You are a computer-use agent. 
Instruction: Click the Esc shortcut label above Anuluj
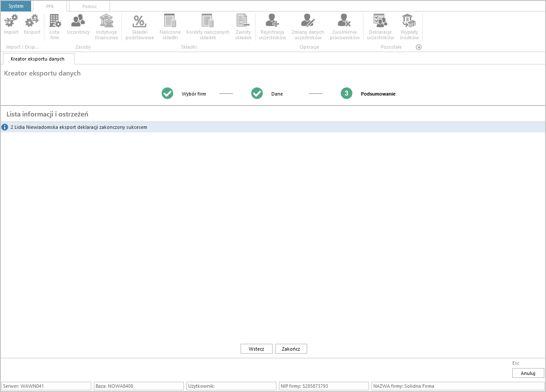pyautogui.click(x=516, y=363)
